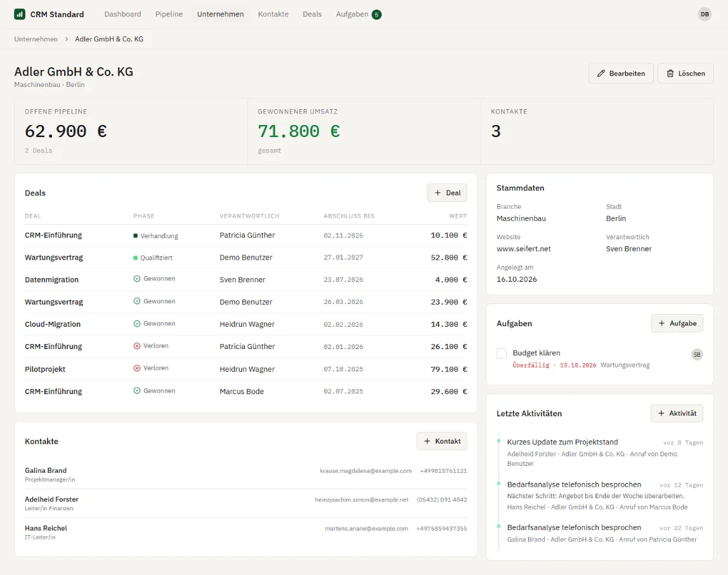Click the PHASE column header
This screenshot has width=728, height=575.
tap(144, 216)
